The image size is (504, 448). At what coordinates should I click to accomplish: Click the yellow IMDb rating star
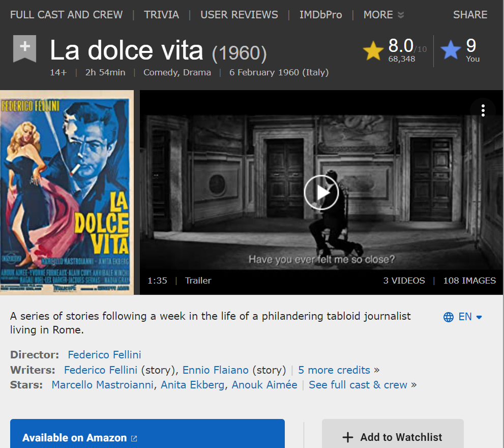[x=373, y=51]
